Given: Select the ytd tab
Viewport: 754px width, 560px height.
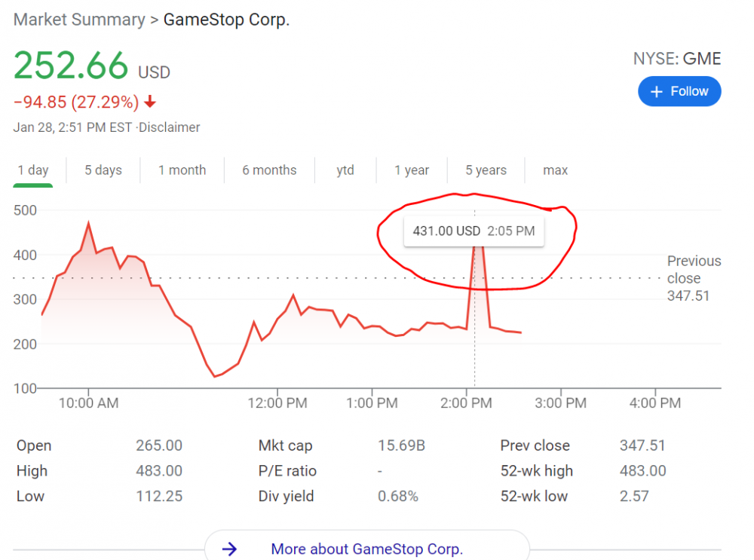Looking at the screenshot, I should coord(345,170).
